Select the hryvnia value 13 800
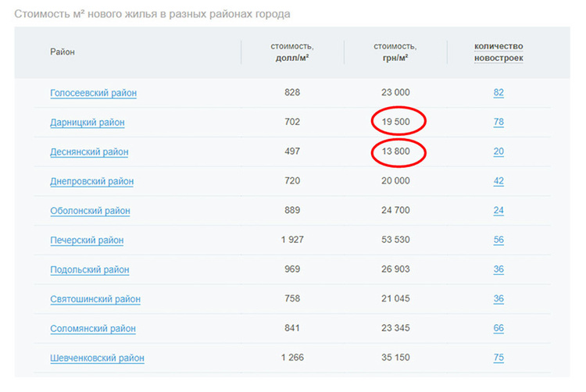 tap(396, 151)
